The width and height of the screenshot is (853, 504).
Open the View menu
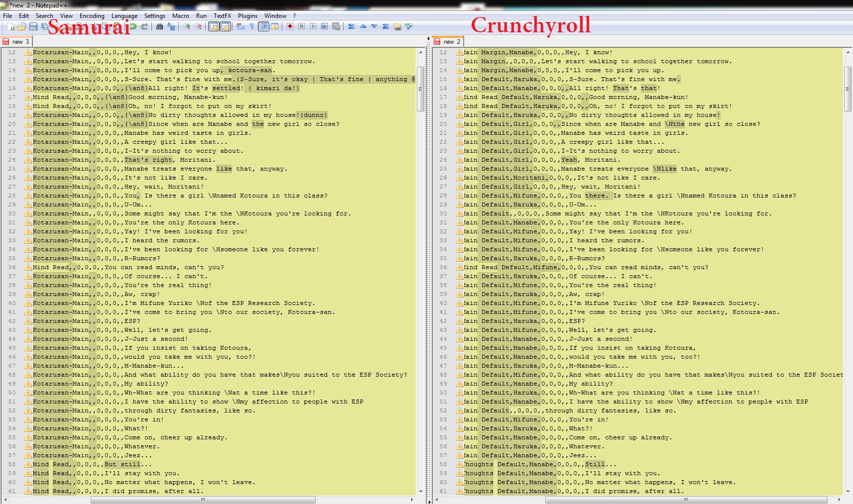[x=66, y=16]
